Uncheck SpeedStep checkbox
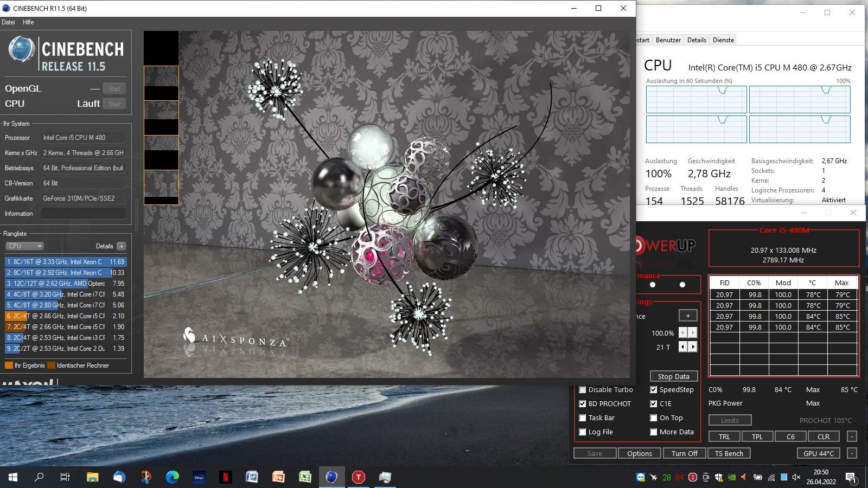Image resolution: width=868 pixels, height=488 pixels. pos(654,390)
